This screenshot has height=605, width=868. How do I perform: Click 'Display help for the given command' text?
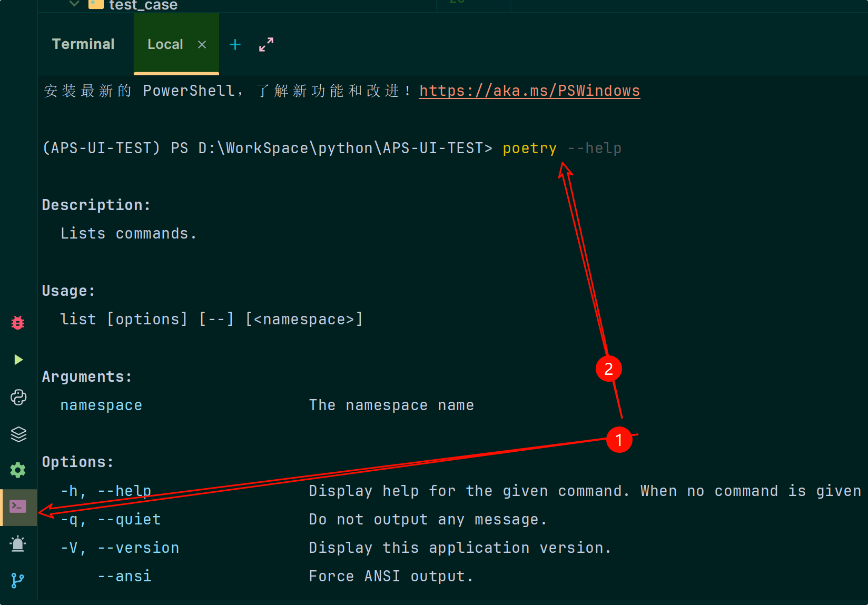click(x=469, y=491)
